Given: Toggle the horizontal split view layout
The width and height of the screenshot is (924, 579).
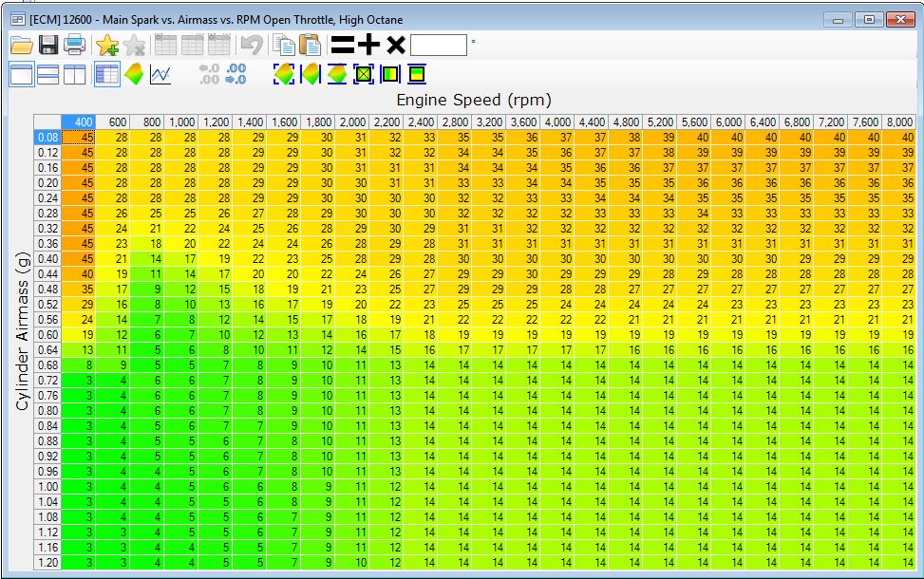Looking at the screenshot, I should 47,74.
